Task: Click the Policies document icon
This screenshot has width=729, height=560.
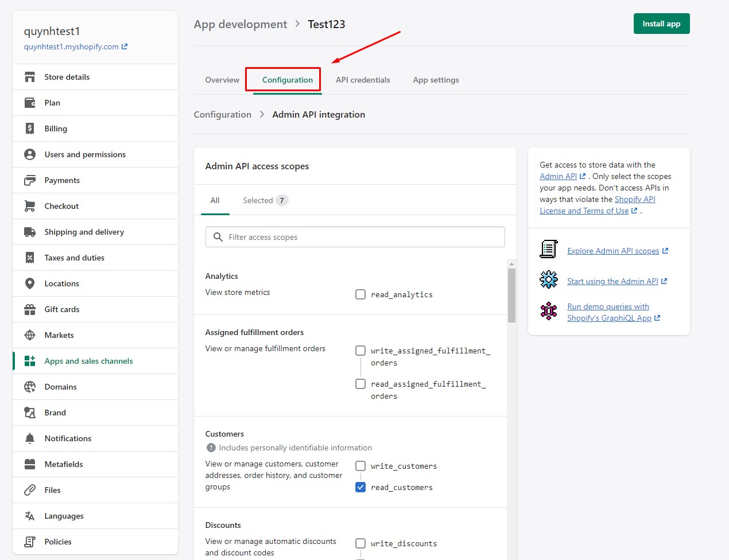Action: 30,542
